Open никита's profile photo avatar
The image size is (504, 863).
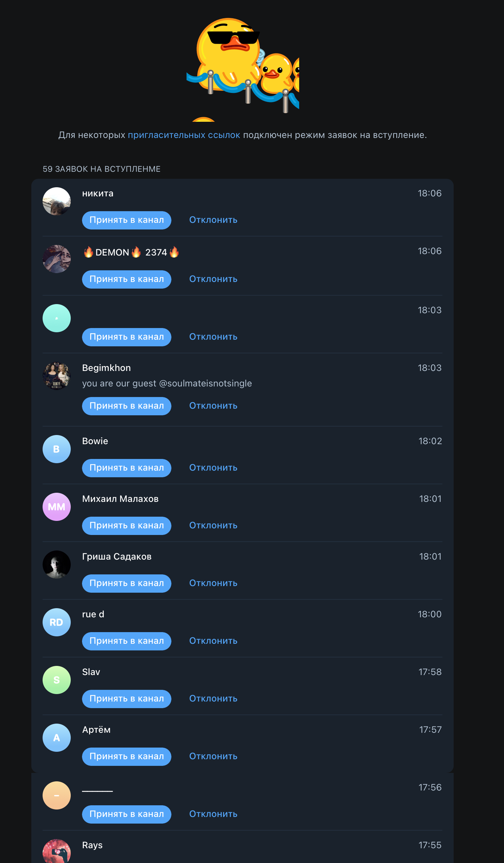57,201
